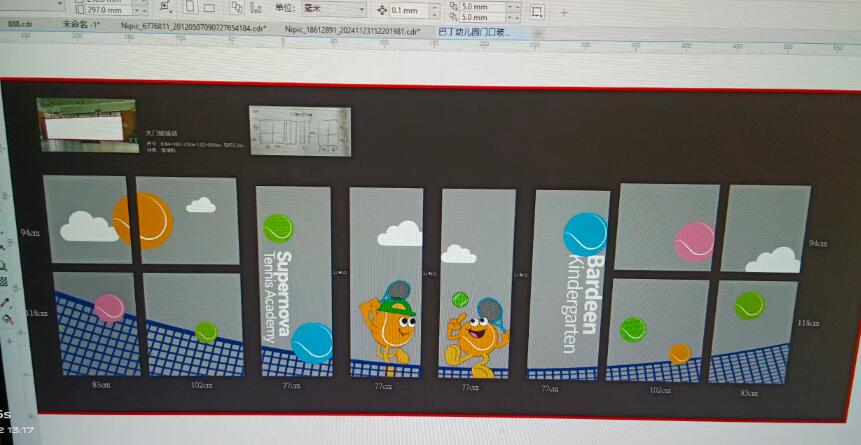This screenshot has height=445, width=861.
Task: Select the bottom fill tool in left toolbox
Action: (x=8, y=320)
